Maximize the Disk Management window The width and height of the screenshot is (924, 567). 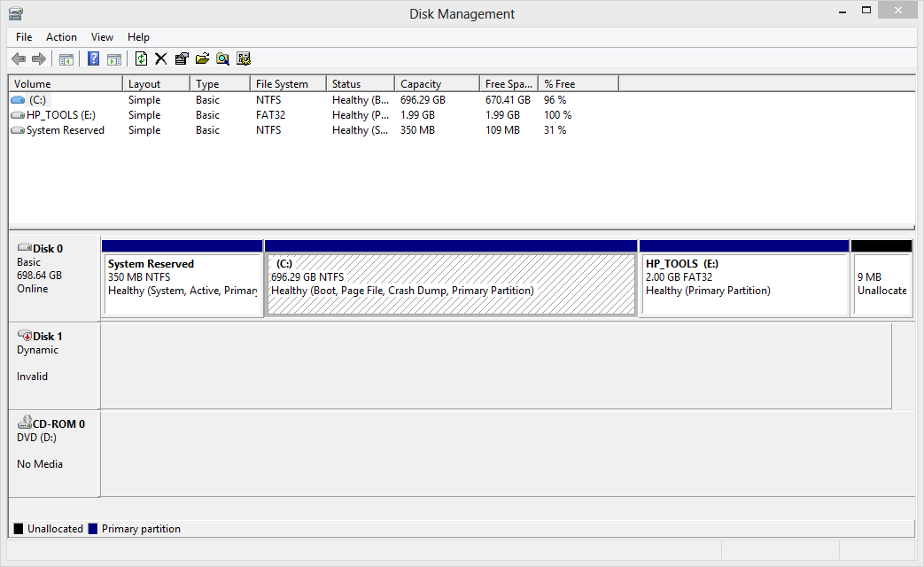pos(866,11)
